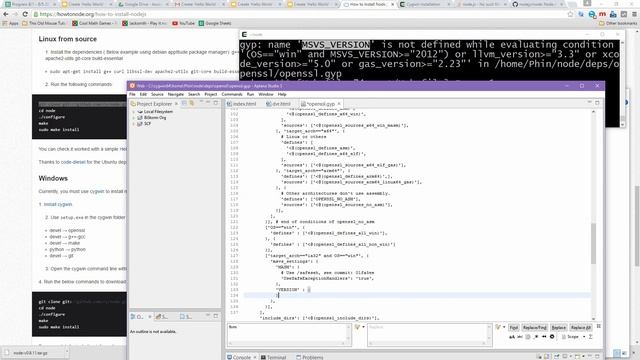640x360 pixels.
Task: Open the Edit menu in Aptana Studio
Action: (x=143, y=94)
